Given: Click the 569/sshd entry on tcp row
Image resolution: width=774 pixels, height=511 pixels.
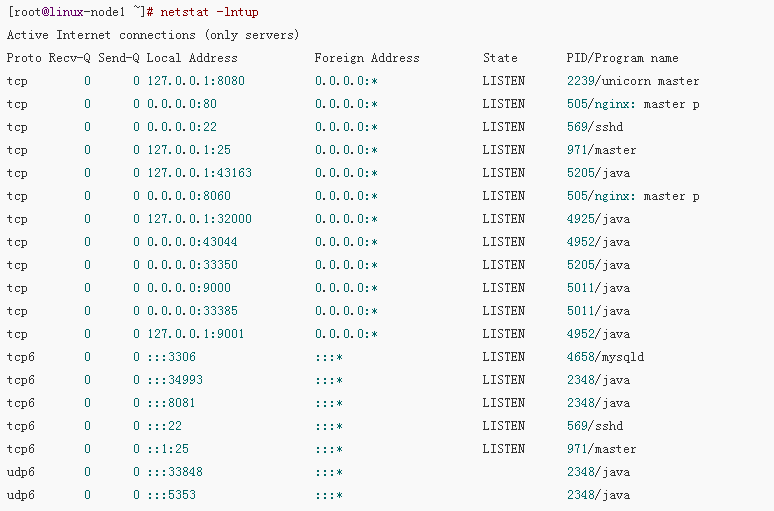Looking at the screenshot, I should [x=594, y=127].
